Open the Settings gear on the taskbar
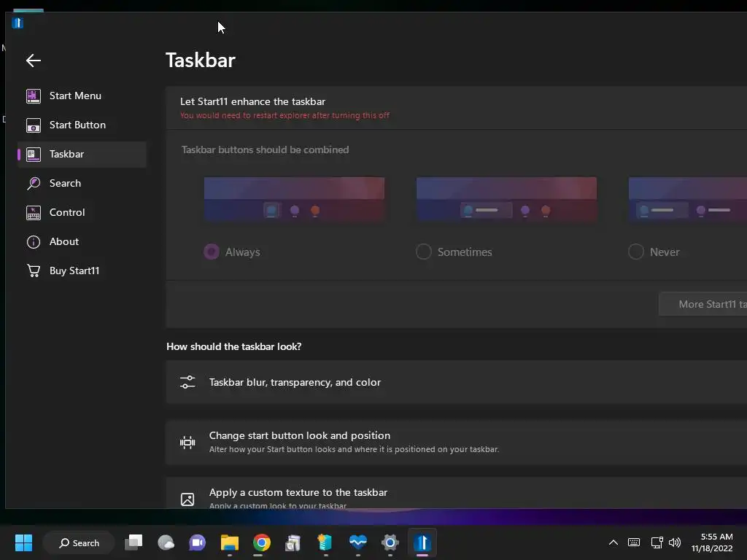The height and width of the screenshot is (560, 747). [390, 542]
